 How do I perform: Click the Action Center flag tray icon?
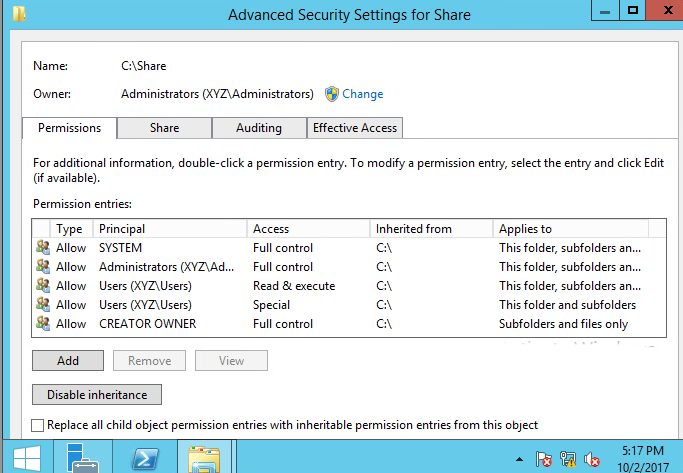544,459
